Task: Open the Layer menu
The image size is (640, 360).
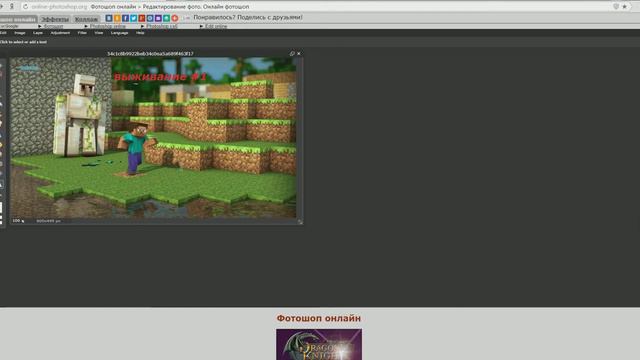Action: point(38,33)
